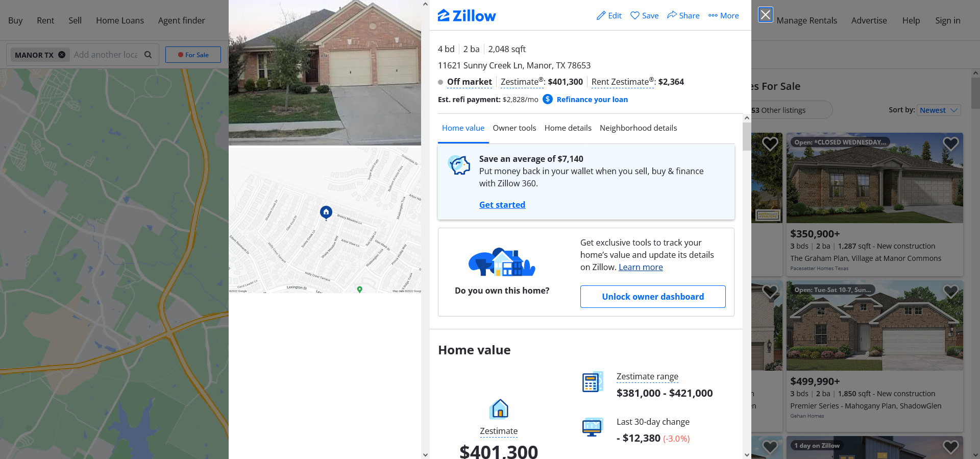Screen dimensions: 980x459
Task: Click the Unlock owner dashboard button
Action: (x=653, y=297)
